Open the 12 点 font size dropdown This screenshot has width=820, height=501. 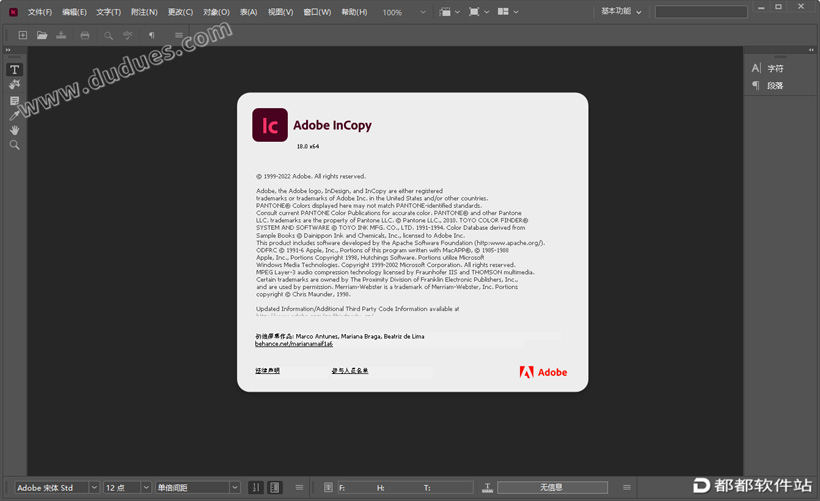[146, 487]
